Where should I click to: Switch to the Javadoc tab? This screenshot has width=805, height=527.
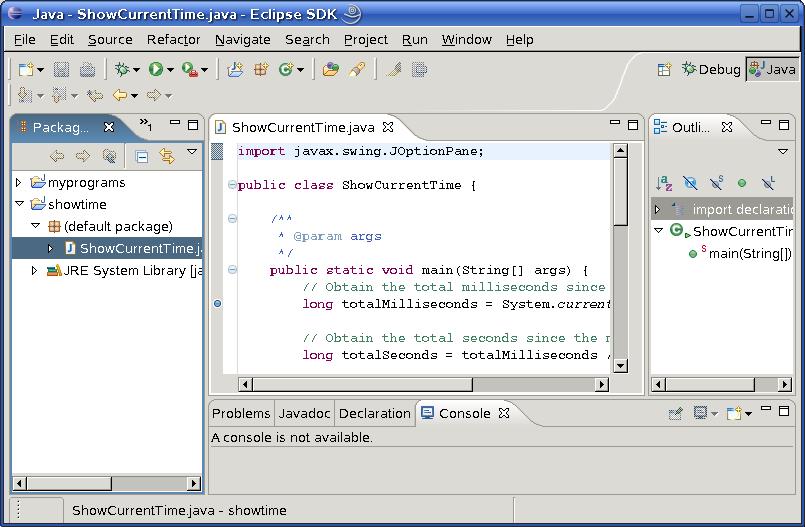coord(304,414)
